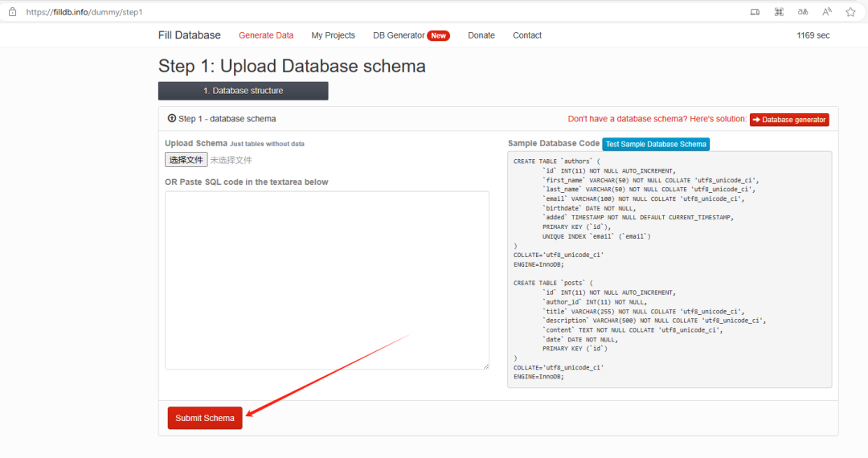This screenshot has width=868, height=458.
Task: Go to My Projects
Action: click(x=334, y=35)
